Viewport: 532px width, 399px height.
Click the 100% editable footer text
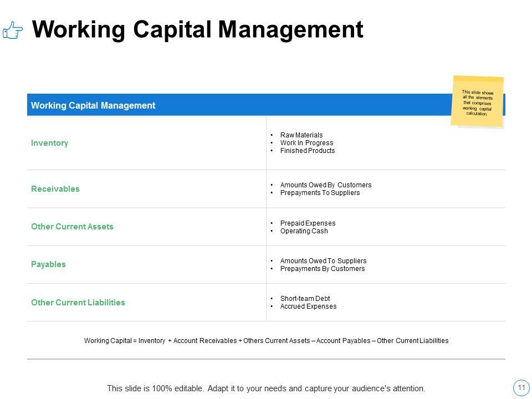pos(266,388)
